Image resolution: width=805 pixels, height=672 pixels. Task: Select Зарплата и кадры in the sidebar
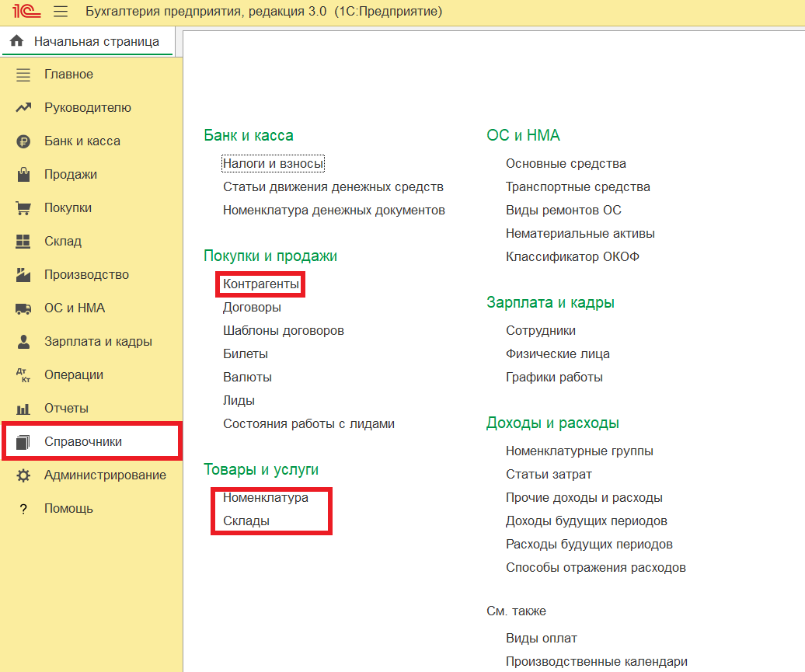point(98,341)
